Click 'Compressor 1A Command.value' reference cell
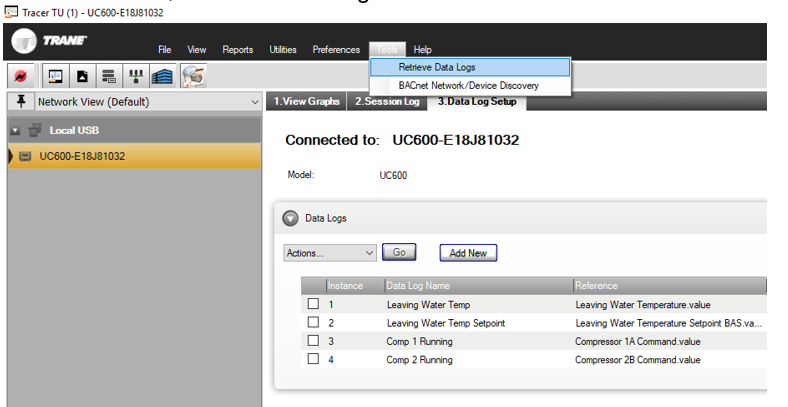Viewport: 788px width, 407px height. point(638,341)
